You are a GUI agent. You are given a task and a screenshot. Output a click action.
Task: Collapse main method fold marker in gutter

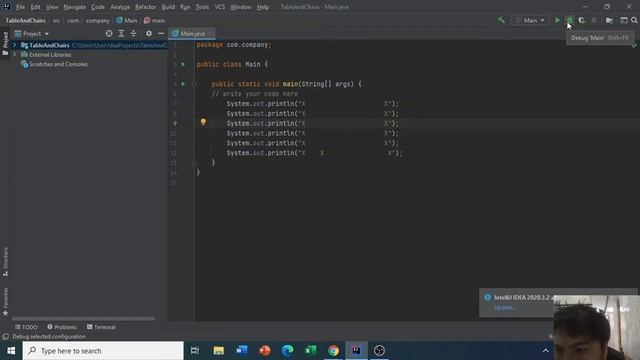tap(194, 84)
